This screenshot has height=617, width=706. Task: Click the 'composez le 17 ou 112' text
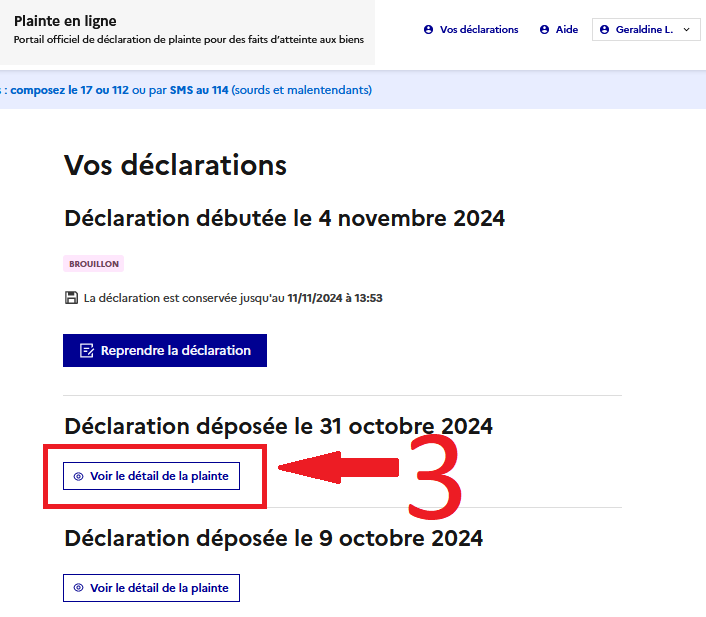coord(69,90)
